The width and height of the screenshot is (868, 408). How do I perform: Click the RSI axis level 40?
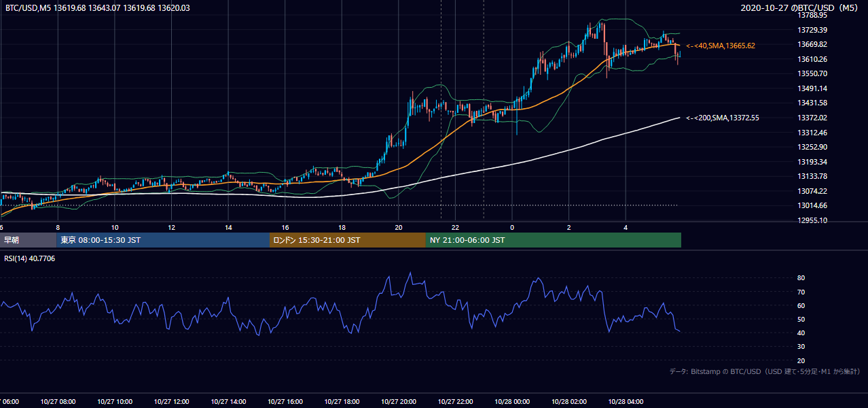point(801,333)
